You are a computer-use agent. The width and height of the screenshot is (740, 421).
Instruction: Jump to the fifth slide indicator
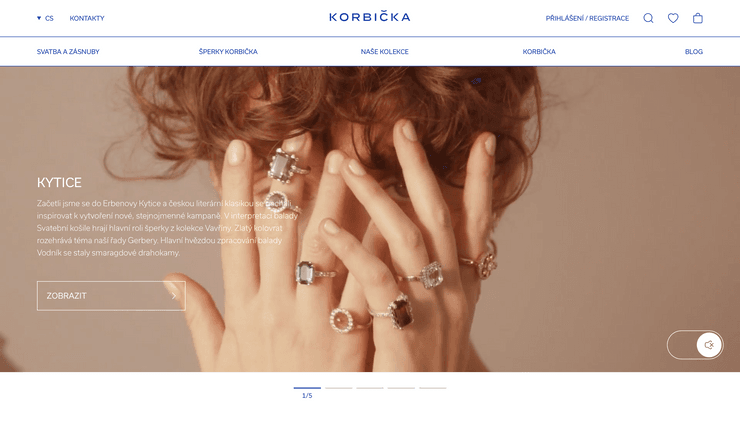pos(433,388)
